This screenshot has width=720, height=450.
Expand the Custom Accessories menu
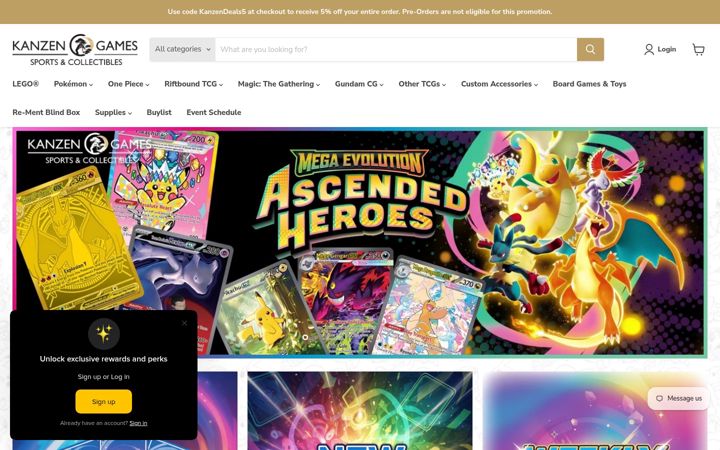pos(499,84)
